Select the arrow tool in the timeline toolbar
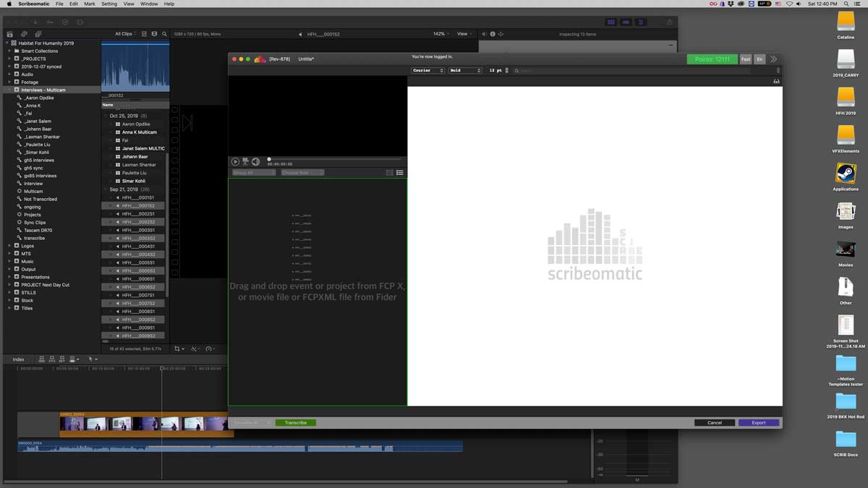 (92, 359)
